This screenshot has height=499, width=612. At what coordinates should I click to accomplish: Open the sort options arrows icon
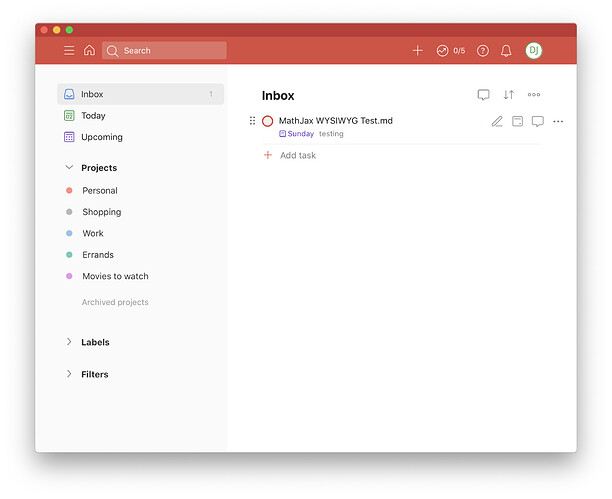pyautogui.click(x=509, y=95)
